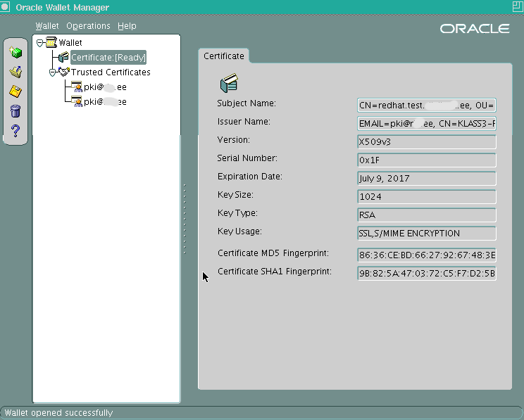Click the New Wallet toolbar icon
Screen dimensions: 524x420
tap(15, 52)
